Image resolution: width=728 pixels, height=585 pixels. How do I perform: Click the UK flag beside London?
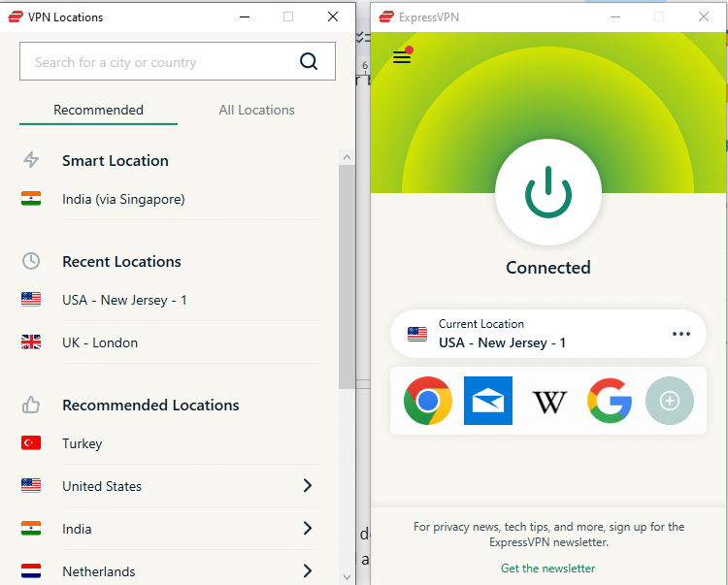31,341
